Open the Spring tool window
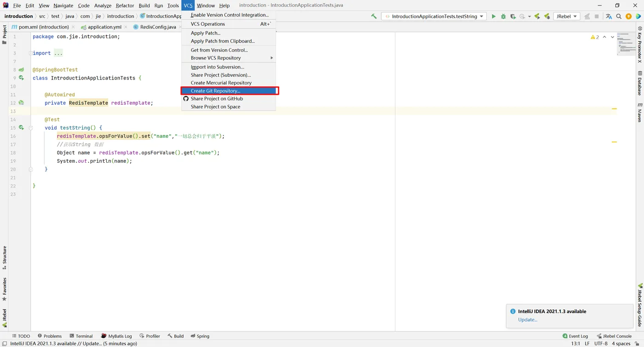 (200, 336)
